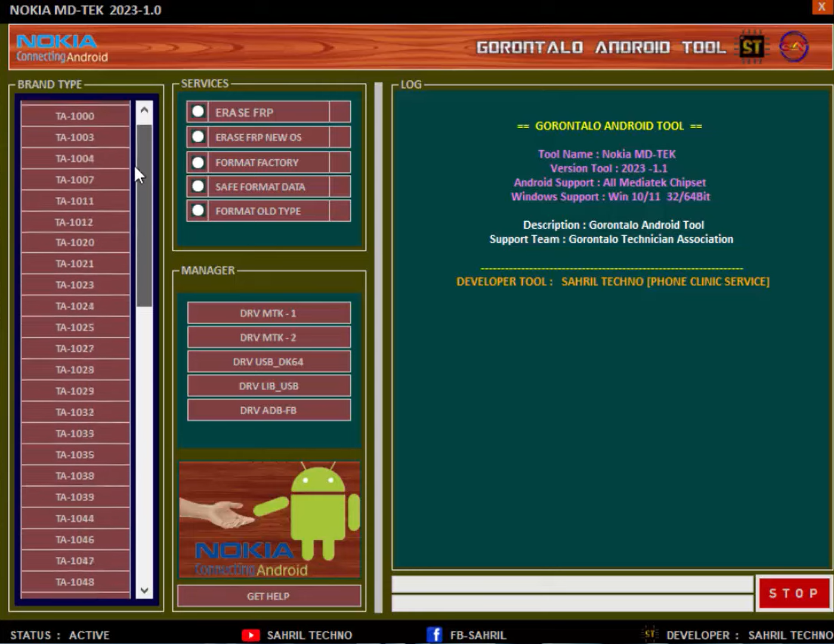Click the 'STATUS : ACTIVE' status text

click(x=60, y=635)
